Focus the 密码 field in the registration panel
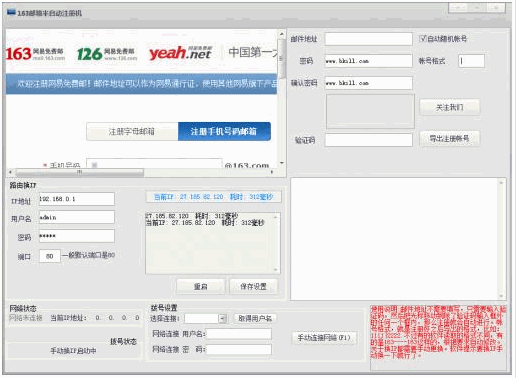The image size is (516, 378). coord(369,61)
